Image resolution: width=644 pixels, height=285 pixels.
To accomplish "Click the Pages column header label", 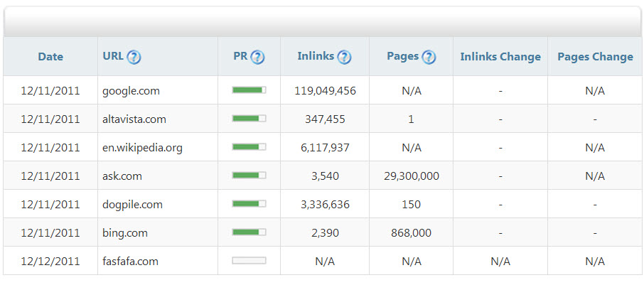I will click(403, 56).
